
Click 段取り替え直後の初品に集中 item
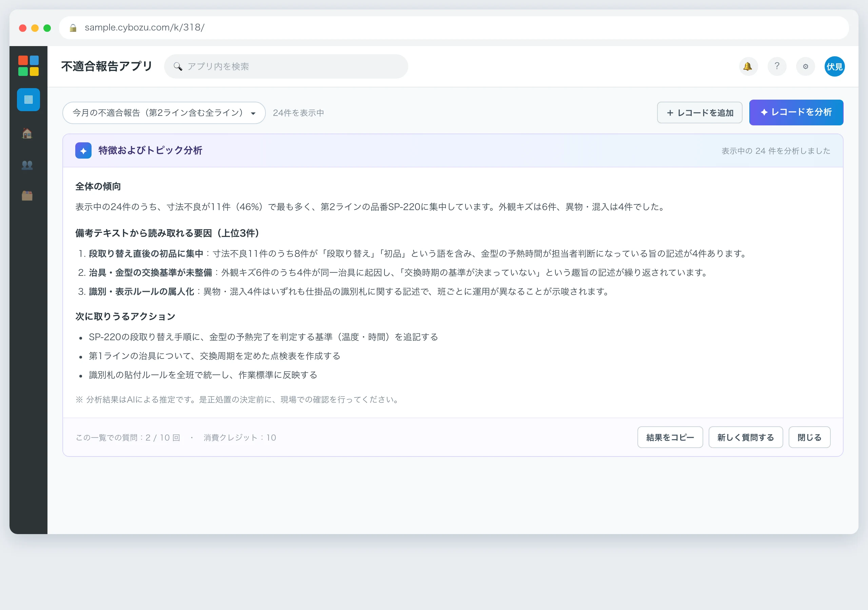[x=146, y=253]
